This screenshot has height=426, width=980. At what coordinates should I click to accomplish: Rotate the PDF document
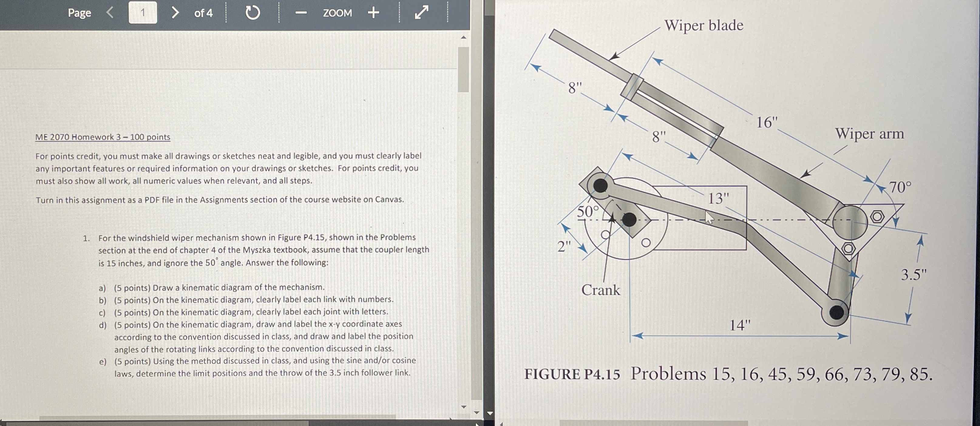point(253,12)
